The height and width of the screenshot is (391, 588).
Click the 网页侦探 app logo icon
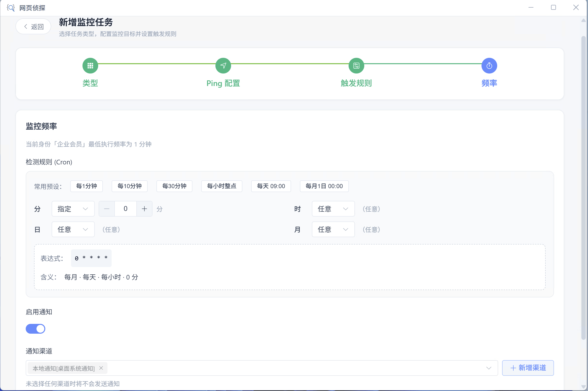(11, 8)
